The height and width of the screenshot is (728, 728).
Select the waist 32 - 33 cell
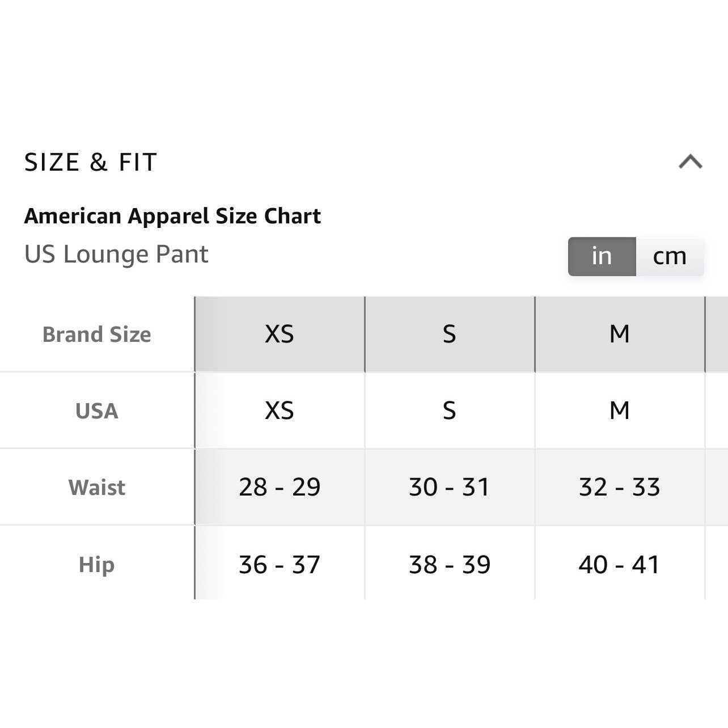[x=620, y=487]
